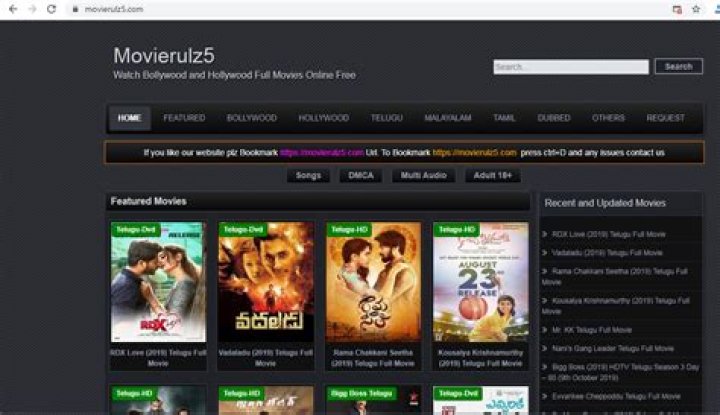Viewport: 720px width, 415px height.
Task: Click the Songs button
Action: point(308,176)
